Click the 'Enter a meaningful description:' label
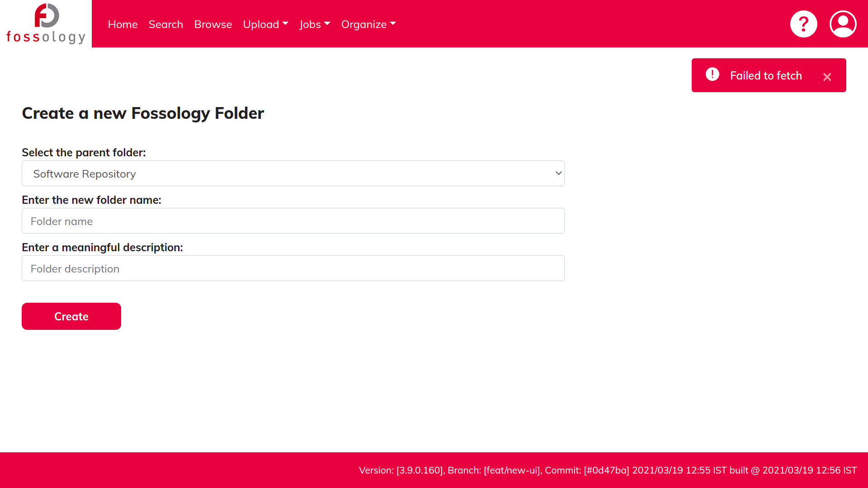868x488 pixels. click(102, 248)
